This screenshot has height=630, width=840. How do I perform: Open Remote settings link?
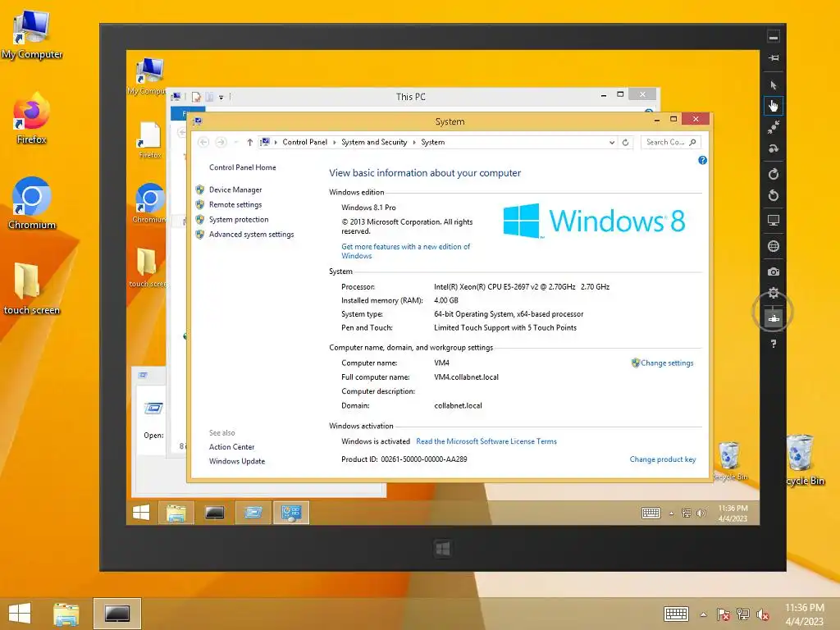[x=235, y=204]
